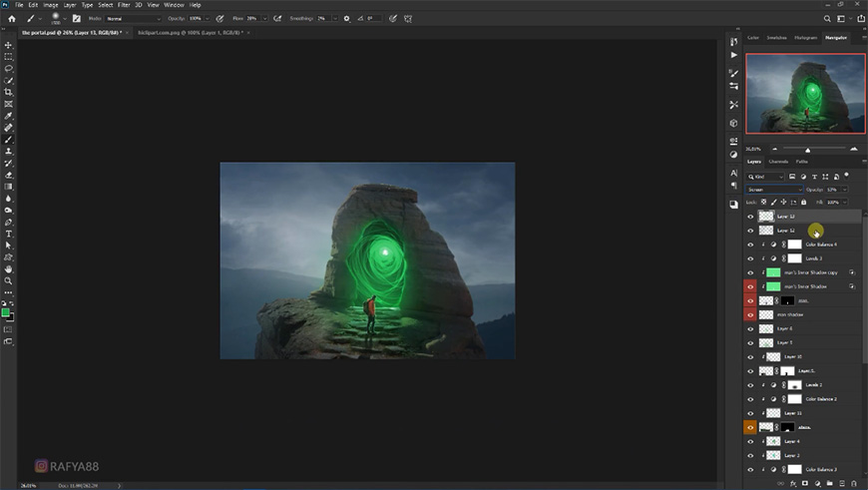The width and height of the screenshot is (868, 490).
Task: Create a new group folder icon
Action: (x=829, y=483)
